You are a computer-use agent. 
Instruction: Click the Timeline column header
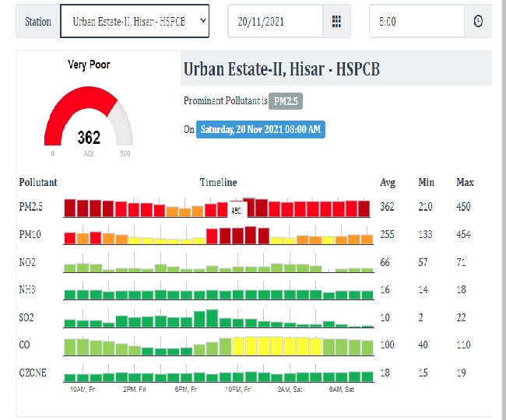[x=218, y=182]
